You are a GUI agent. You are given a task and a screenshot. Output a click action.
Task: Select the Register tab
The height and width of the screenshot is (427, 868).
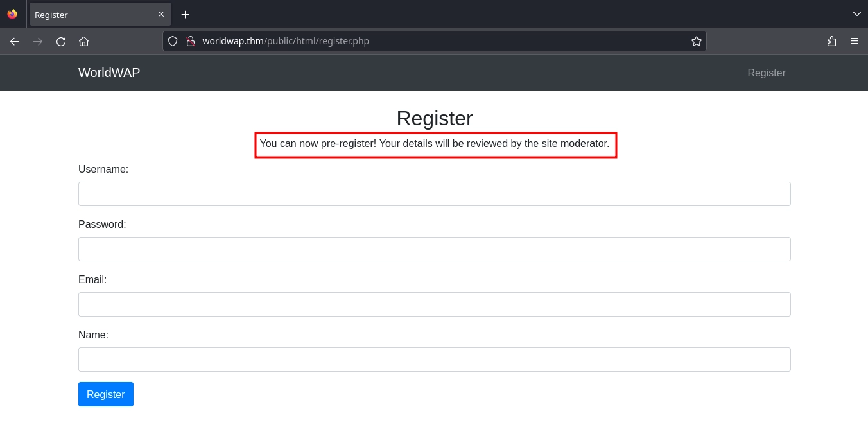[x=90, y=14]
